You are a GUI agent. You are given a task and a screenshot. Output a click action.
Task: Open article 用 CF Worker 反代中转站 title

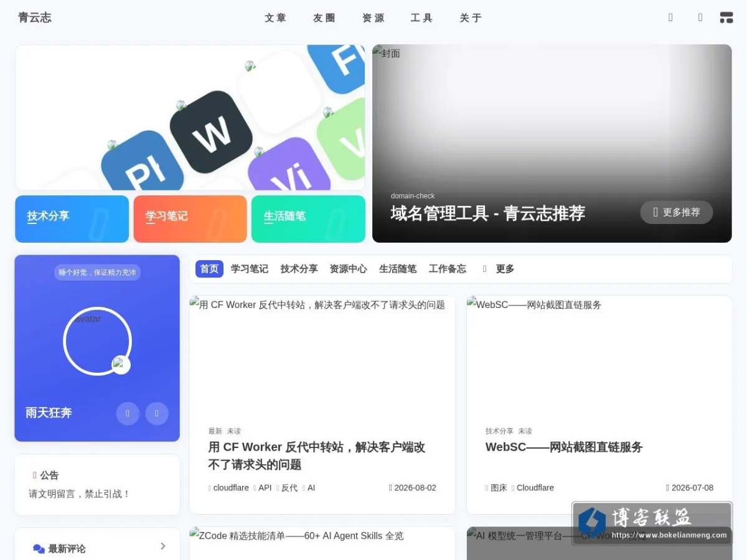[316, 456]
